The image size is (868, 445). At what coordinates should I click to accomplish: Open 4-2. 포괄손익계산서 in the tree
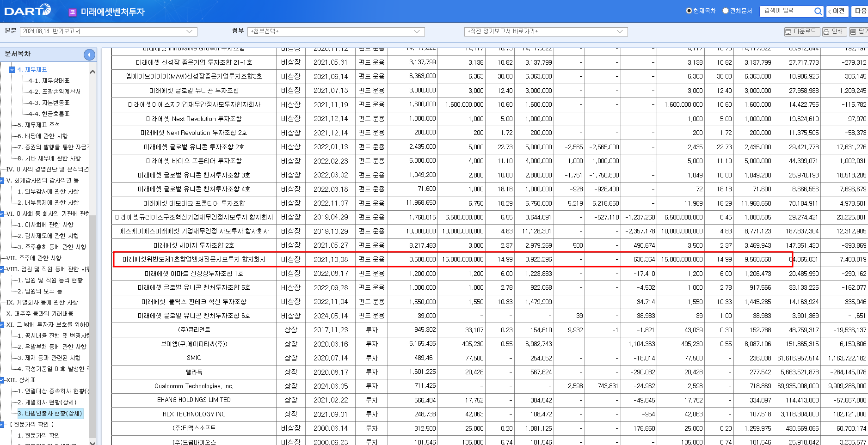[x=55, y=92]
